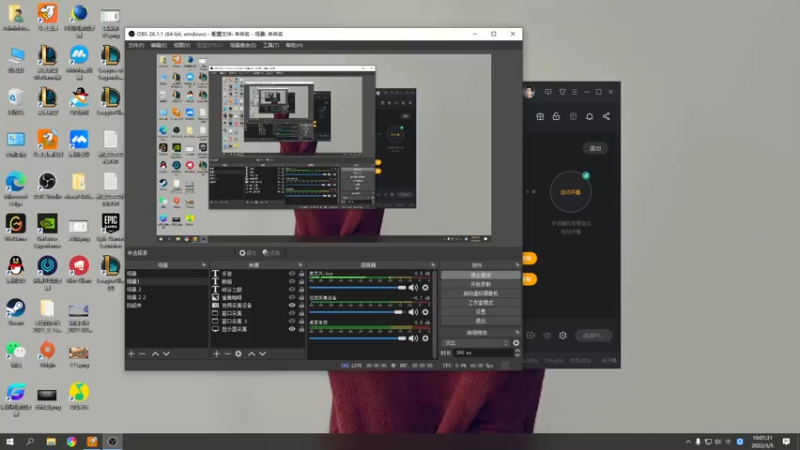The image size is (800, 450).
Task: Open the 淡出 scene transition dropdown
Action: pos(476,343)
